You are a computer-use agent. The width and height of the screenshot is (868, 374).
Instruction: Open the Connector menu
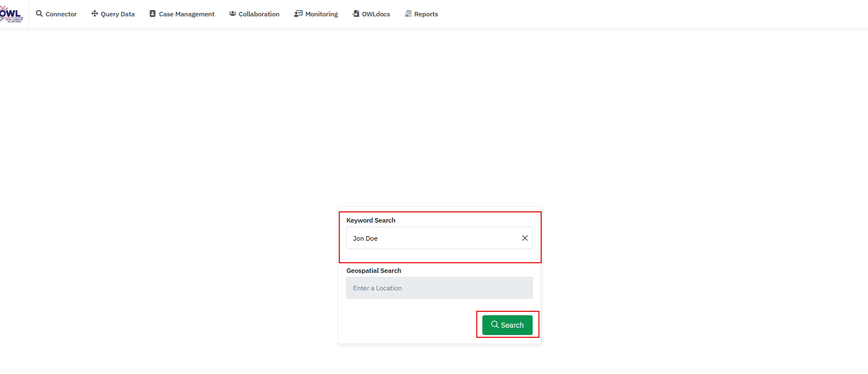tap(56, 14)
